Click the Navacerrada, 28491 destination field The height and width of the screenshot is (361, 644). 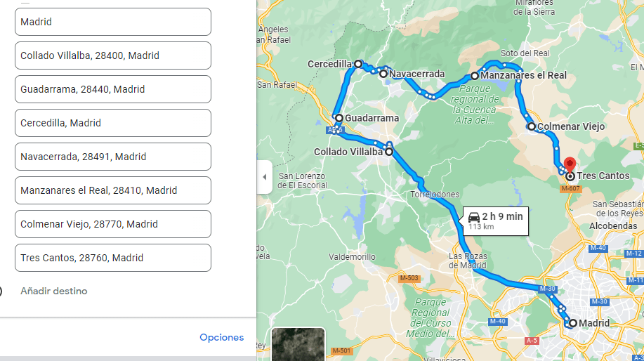(113, 157)
